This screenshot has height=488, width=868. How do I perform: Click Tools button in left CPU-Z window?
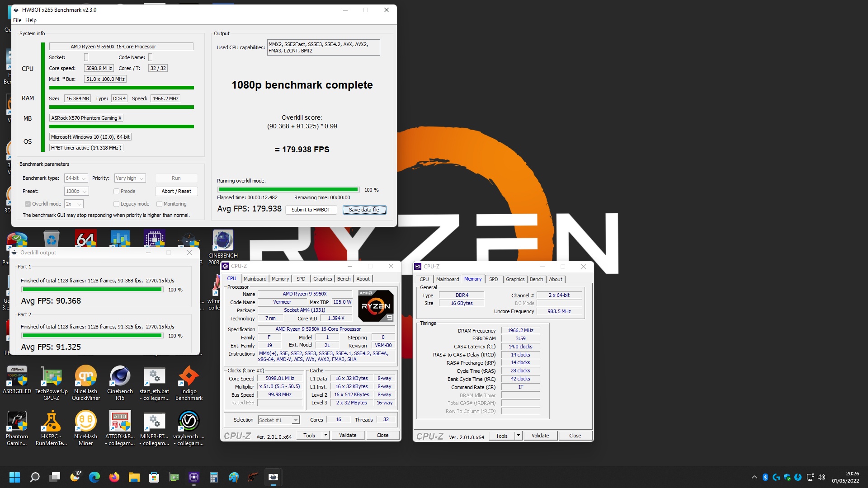[x=309, y=436]
